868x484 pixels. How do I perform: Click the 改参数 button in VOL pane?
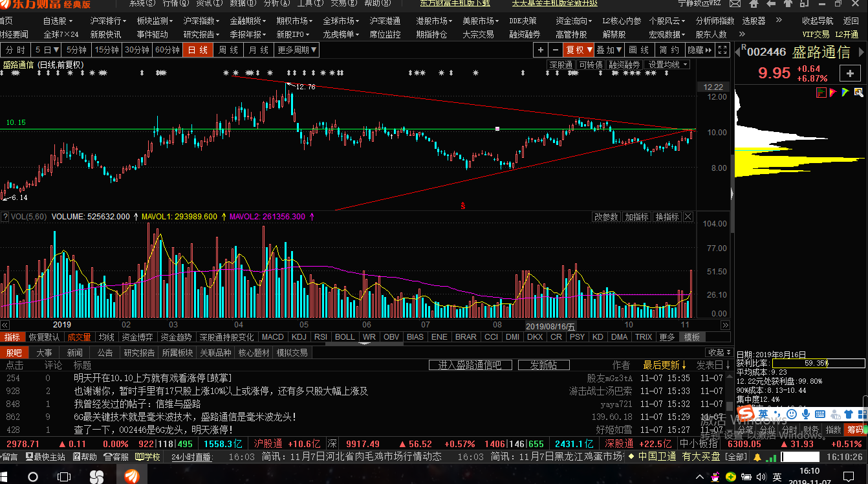[607, 217]
